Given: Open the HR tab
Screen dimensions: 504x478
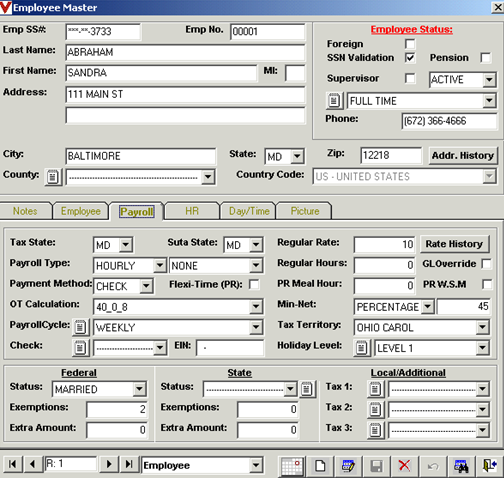Looking at the screenshot, I should click(192, 211).
